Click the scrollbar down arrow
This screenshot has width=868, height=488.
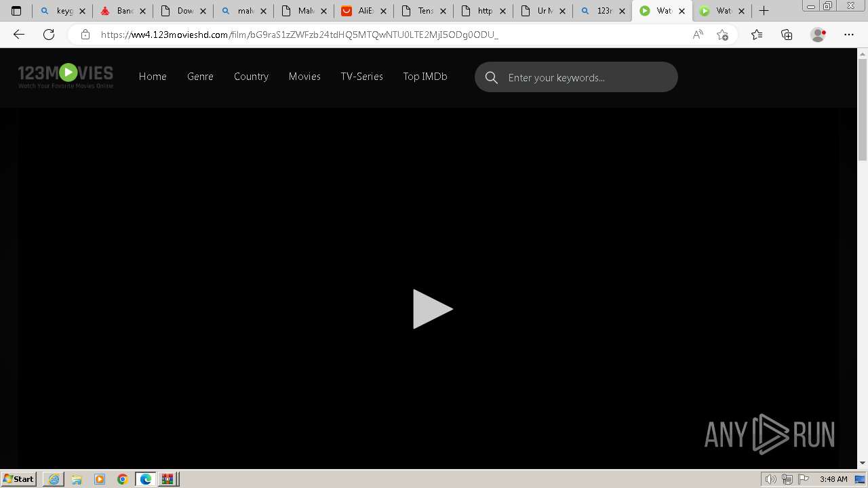pos(863,464)
